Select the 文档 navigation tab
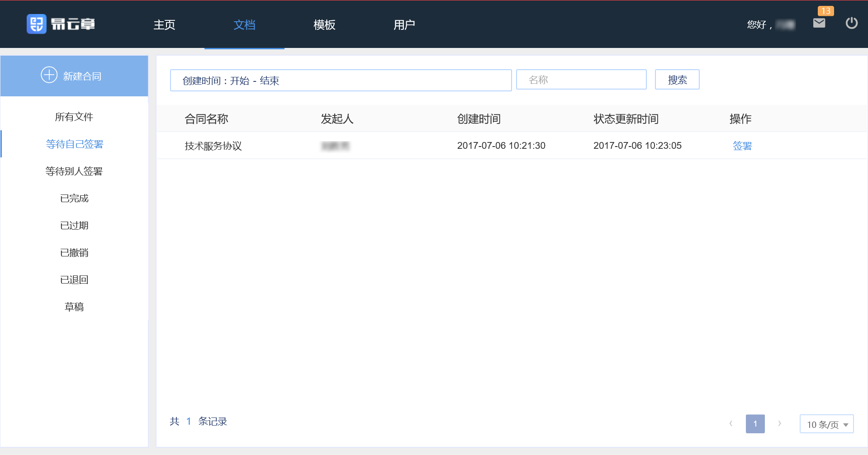Image resolution: width=868 pixels, height=455 pixels. pyautogui.click(x=244, y=25)
